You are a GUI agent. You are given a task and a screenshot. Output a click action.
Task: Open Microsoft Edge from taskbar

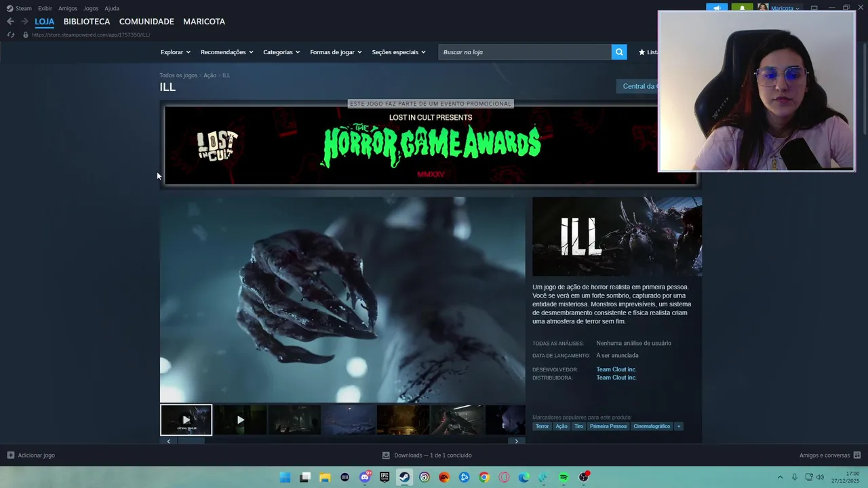[x=524, y=477]
